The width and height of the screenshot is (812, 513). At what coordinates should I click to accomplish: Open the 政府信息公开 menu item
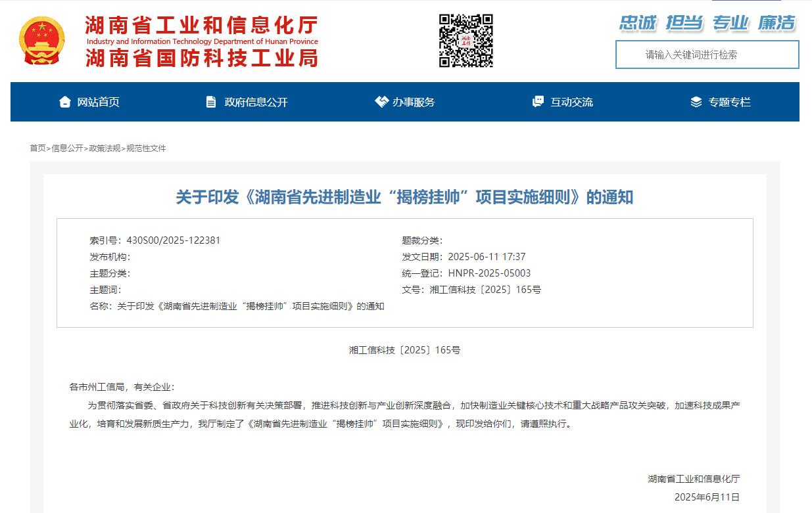point(256,102)
